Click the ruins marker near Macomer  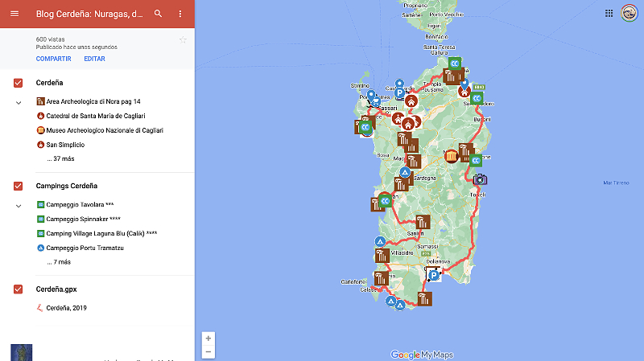pos(414,162)
